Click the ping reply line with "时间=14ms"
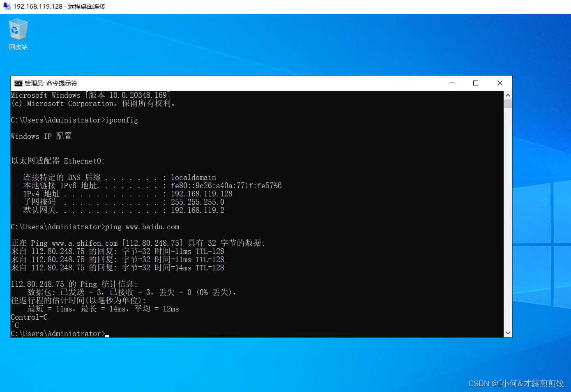 click(117, 268)
